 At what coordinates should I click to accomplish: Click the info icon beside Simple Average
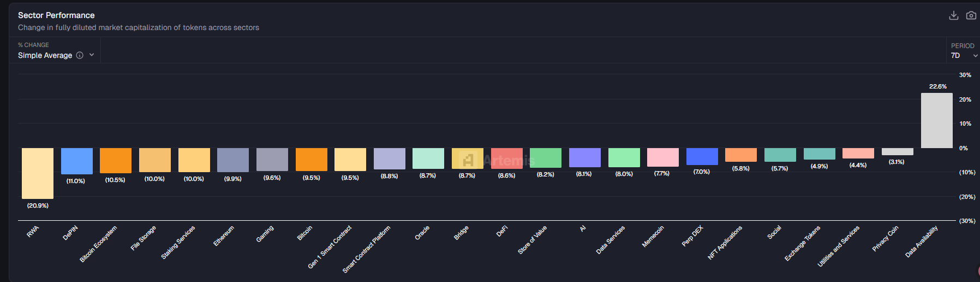coord(80,55)
